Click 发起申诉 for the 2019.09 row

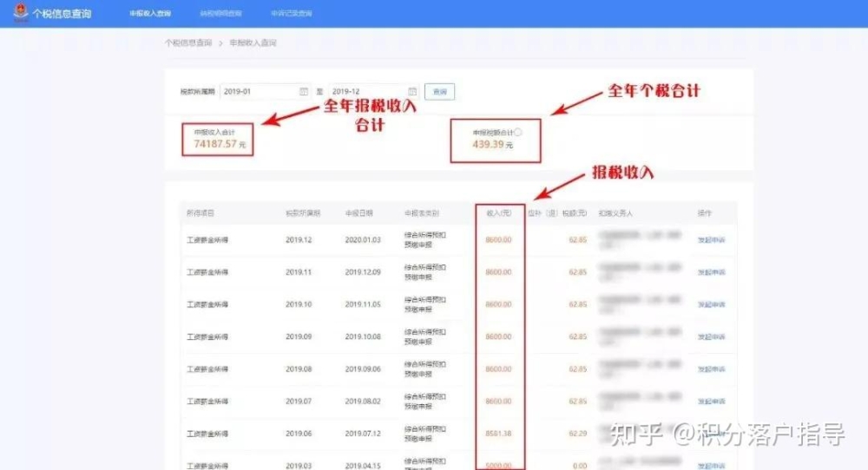click(x=711, y=336)
